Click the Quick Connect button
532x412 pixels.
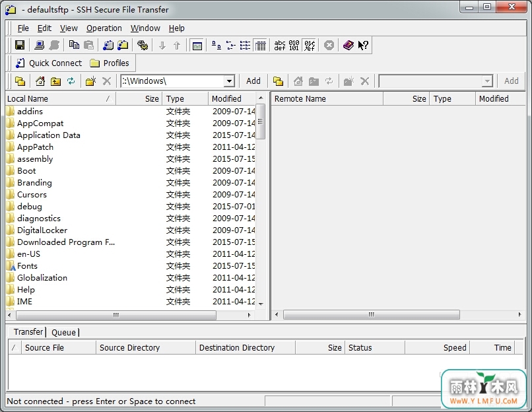49,63
